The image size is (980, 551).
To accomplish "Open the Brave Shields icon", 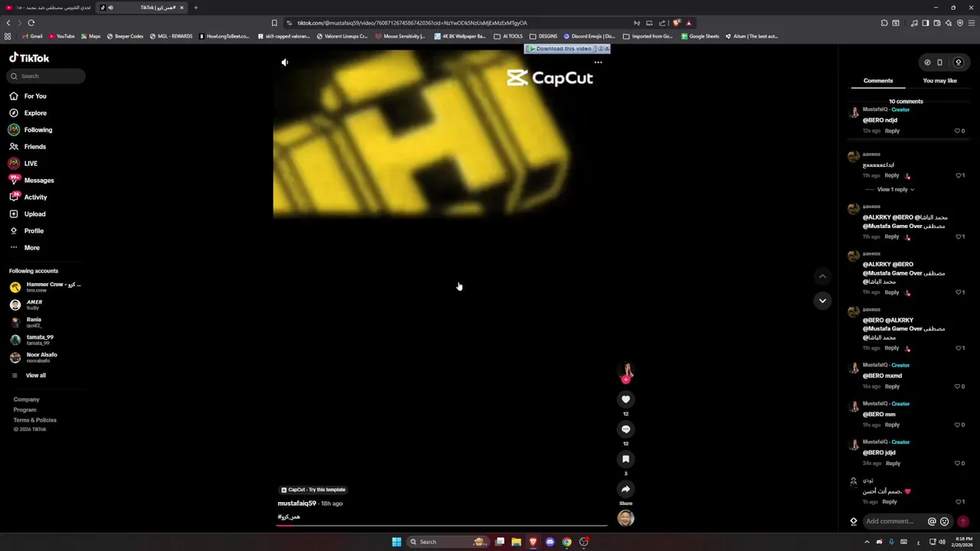I will coord(676,23).
